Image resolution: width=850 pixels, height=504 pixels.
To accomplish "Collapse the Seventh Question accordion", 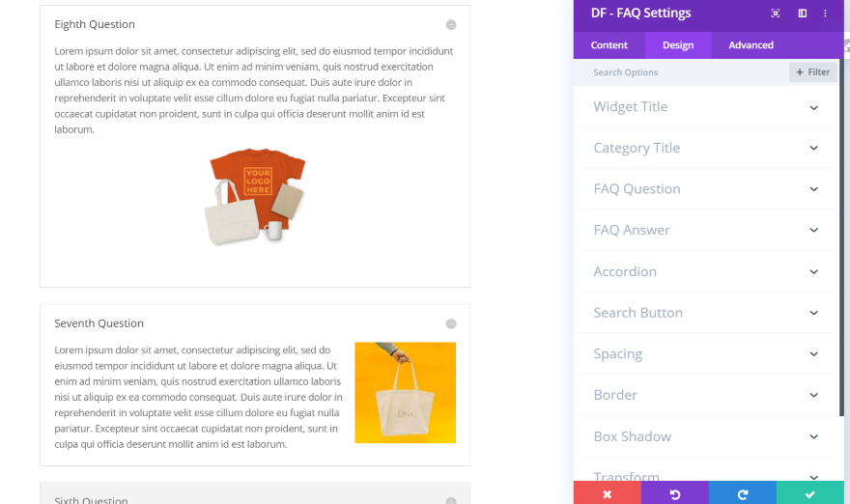I will pyautogui.click(x=450, y=324).
